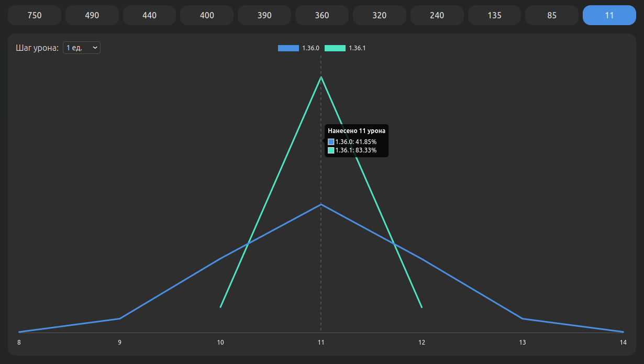Click the x-axis label 11
Viewport: 644px width, 364px height.
(321, 343)
